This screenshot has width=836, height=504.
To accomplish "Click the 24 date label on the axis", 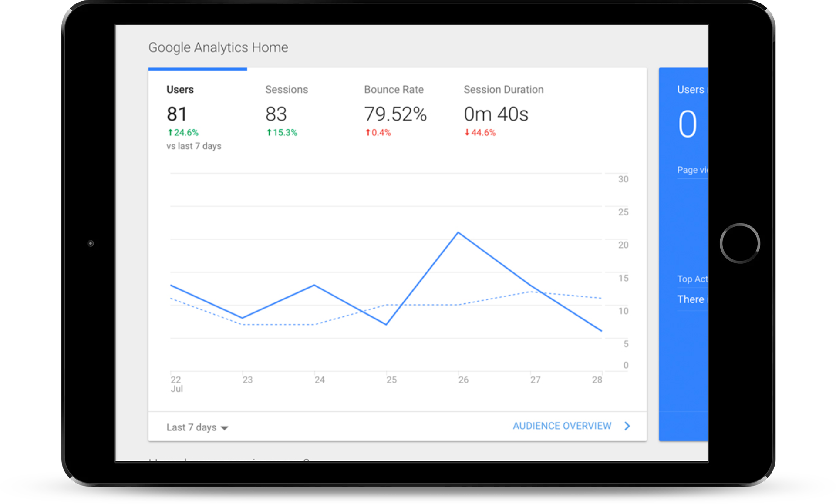I will (320, 380).
